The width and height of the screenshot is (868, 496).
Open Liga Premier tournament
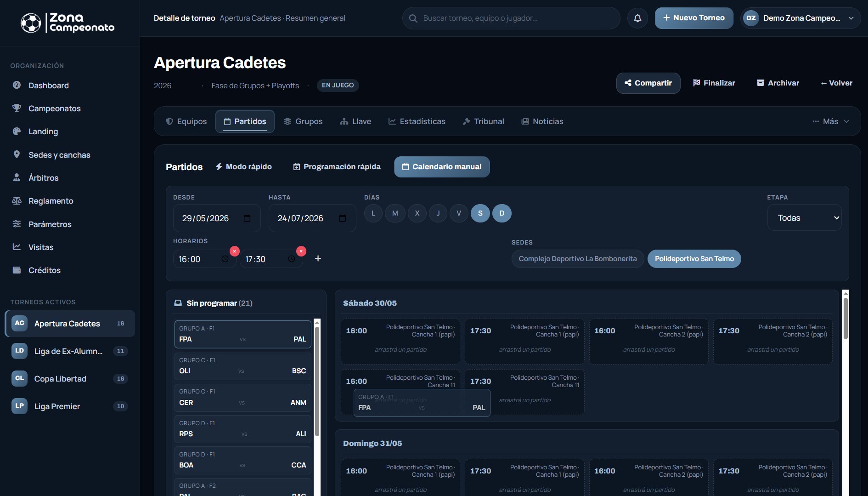point(70,406)
